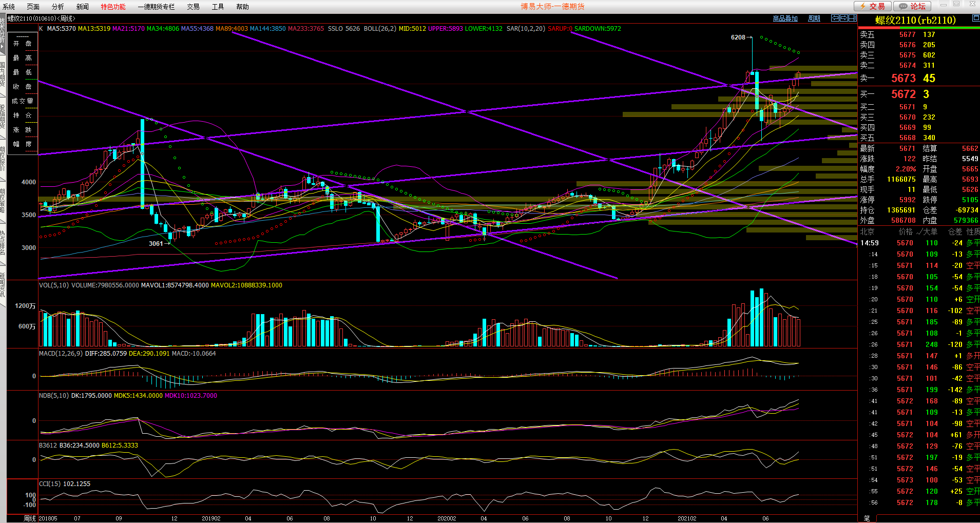Open the 交易 menu in menu bar
This screenshot has width=980, height=523.
point(193,7)
